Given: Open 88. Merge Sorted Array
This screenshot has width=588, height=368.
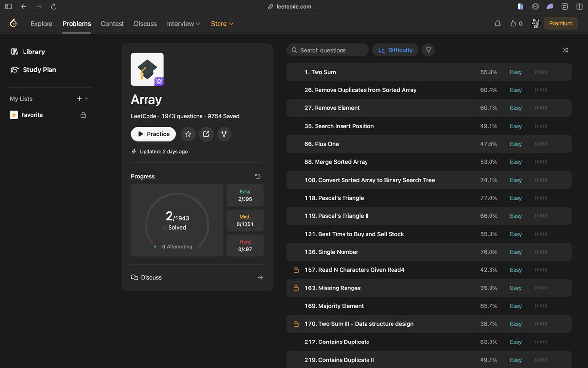Looking at the screenshot, I should 336,162.
